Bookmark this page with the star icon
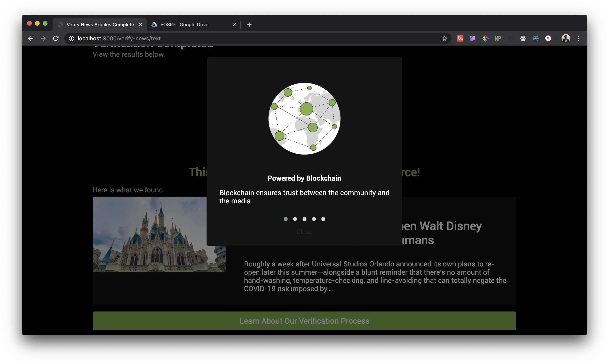Viewport: 609px width, 364px height. [444, 39]
